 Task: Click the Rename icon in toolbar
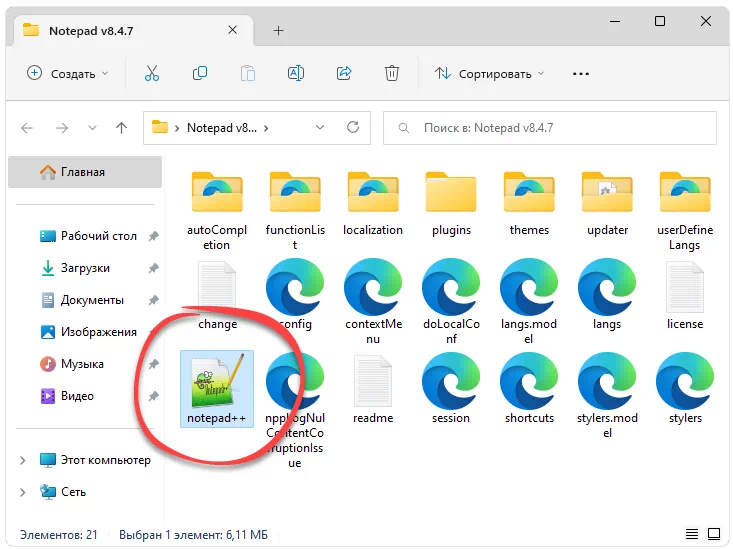pos(296,73)
